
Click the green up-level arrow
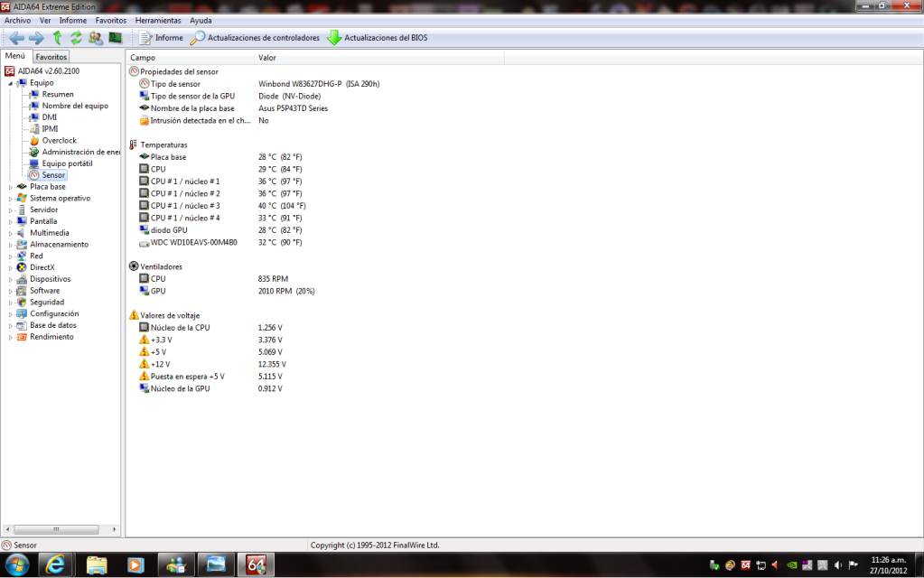coord(57,38)
